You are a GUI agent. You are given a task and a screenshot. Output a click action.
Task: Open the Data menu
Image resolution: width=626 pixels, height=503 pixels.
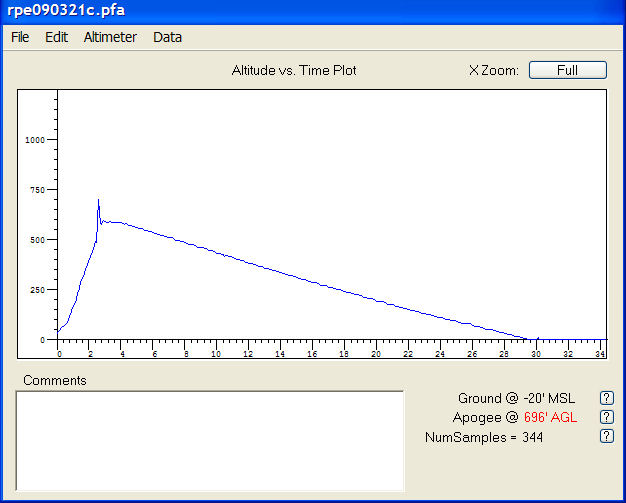[x=167, y=37]
